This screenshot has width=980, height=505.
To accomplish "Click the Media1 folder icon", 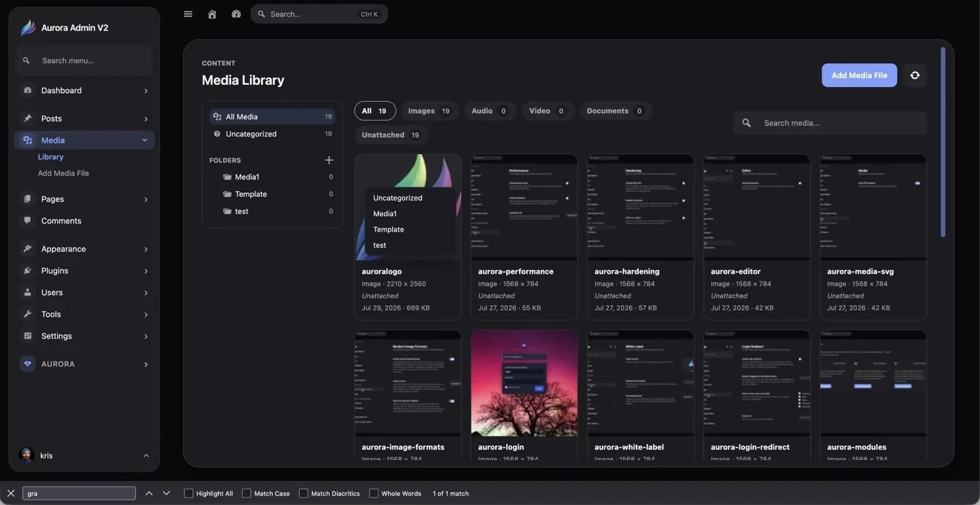I will coord(227,177).
